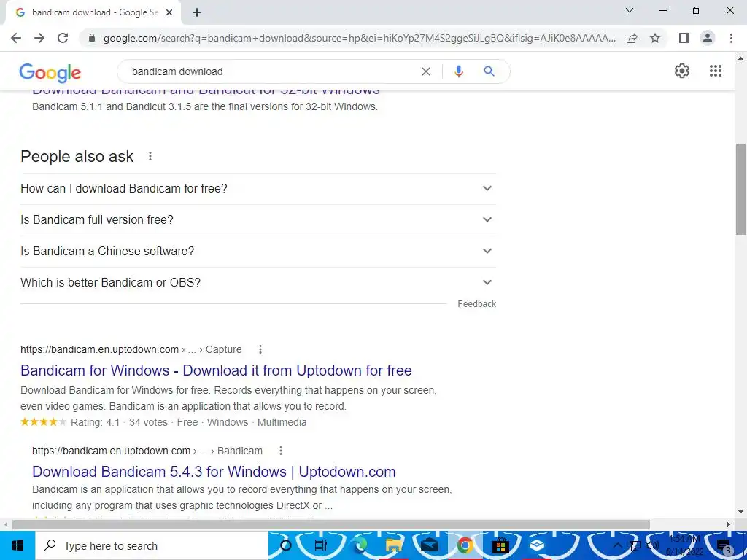Open Cortana from the taskbar
Screen dimensions: 747x560
(x=286, y=545)
